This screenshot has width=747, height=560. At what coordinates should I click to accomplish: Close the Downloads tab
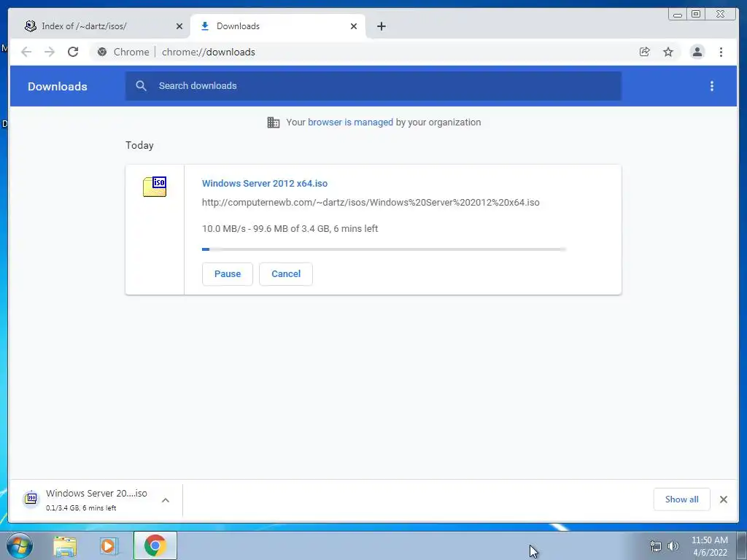(354, 26)
